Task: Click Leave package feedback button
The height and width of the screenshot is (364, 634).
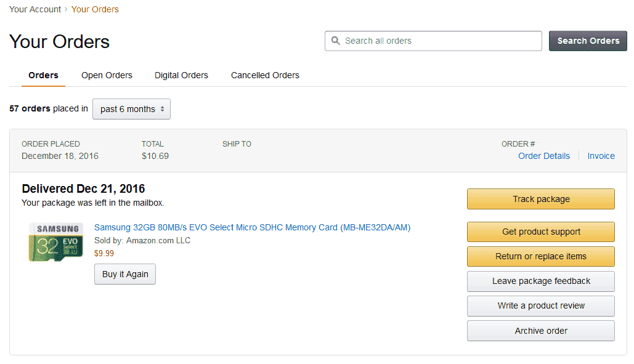Action: (540, 281)
